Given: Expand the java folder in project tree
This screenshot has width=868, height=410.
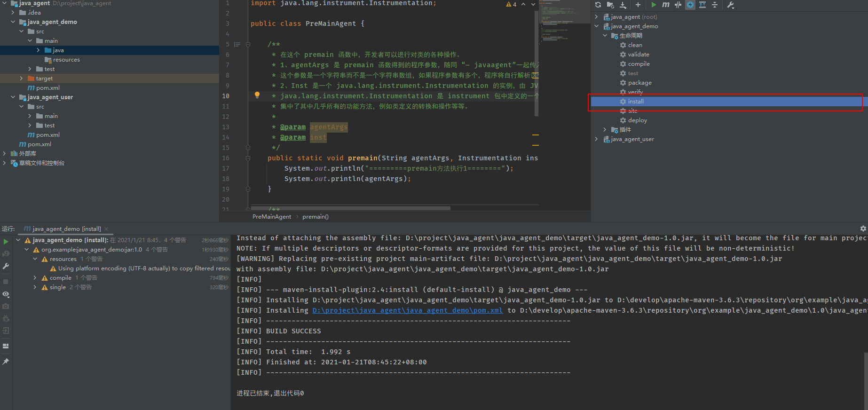Looking at the screenshot, I should click(x=38, y=50).
